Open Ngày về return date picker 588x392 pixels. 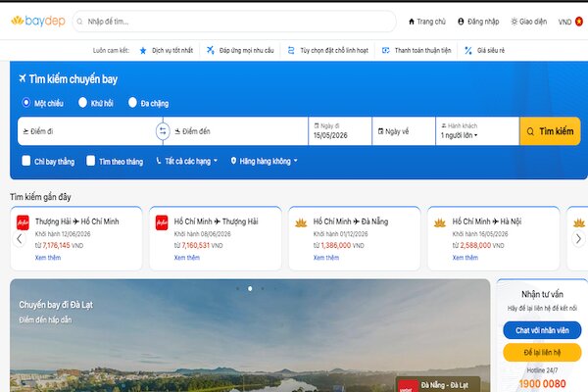coord(404,131)
